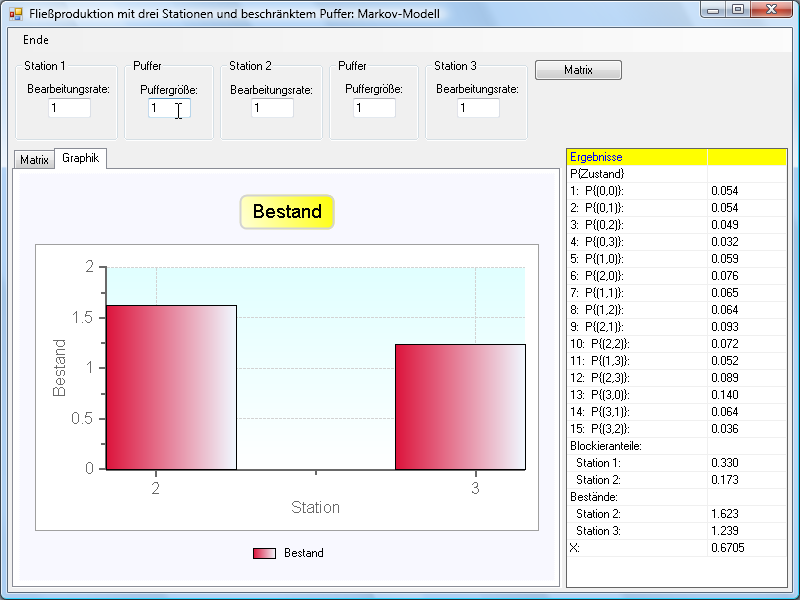Click the bar for Station 3
Image resolution: width=800 pixels, height=600 pixels.
tap(460, 406)
